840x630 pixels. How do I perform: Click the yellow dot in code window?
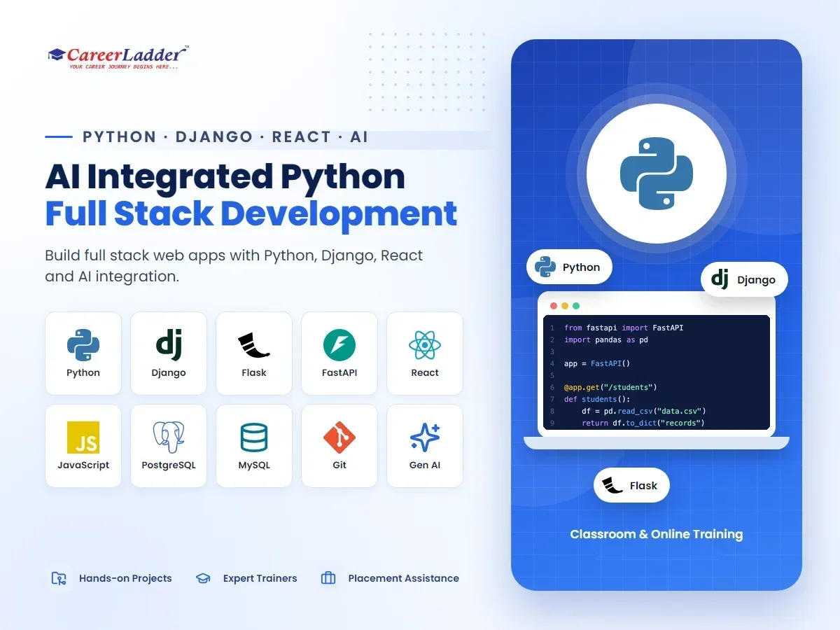pyautogui.click(x=565, y=306)
